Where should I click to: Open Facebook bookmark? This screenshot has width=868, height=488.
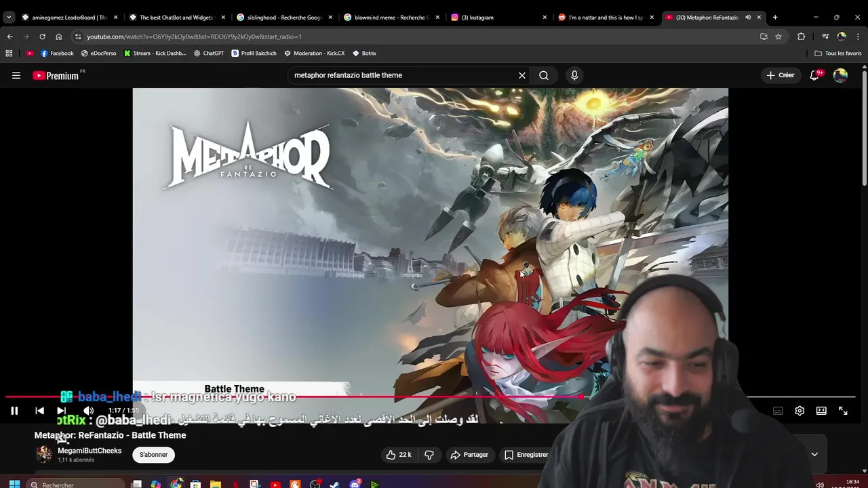pyautogui.click(x=57, y=54)
